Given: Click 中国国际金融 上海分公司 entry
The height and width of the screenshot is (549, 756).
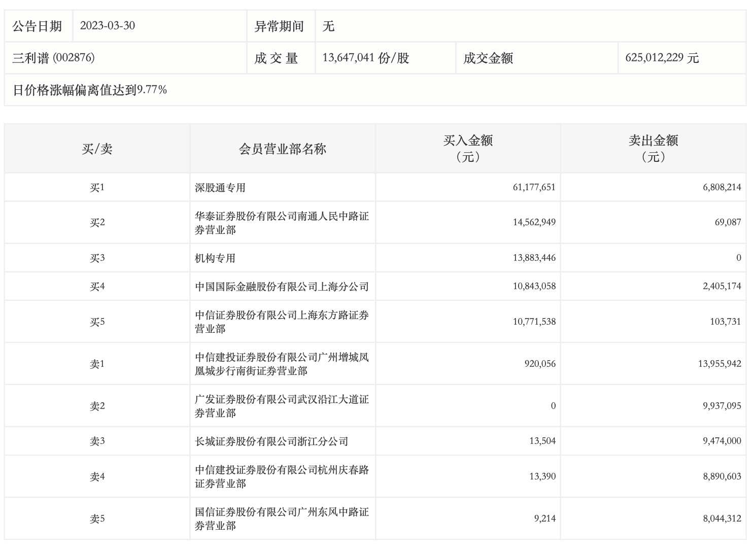Looking at the screenshot, I should tap(282, 287).
